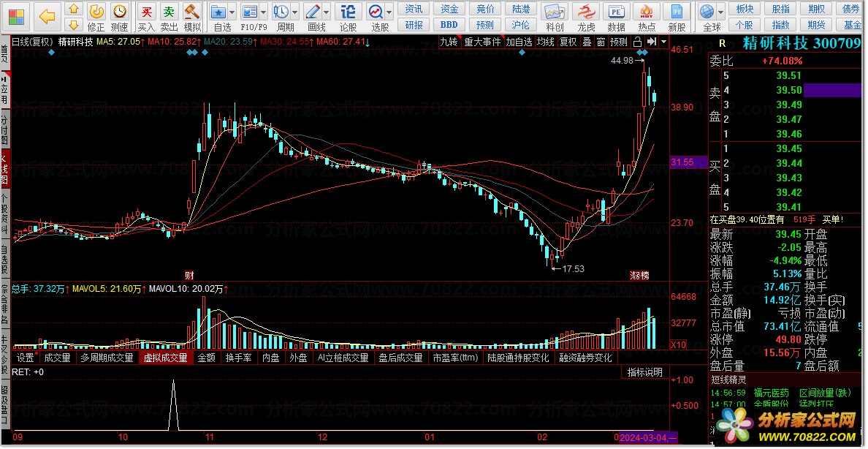
Task: Click the purple 31.55 price marker
Action: click(689, 162)
